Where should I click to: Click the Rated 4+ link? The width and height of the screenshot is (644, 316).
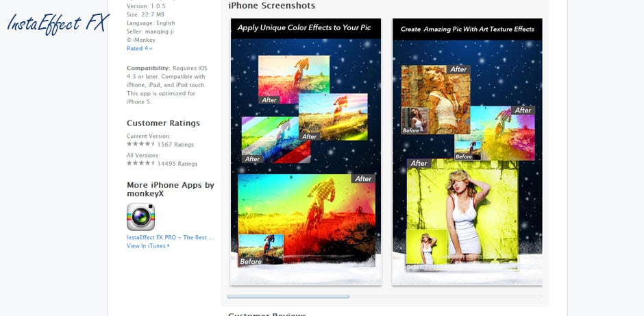[x=140, y=49]
